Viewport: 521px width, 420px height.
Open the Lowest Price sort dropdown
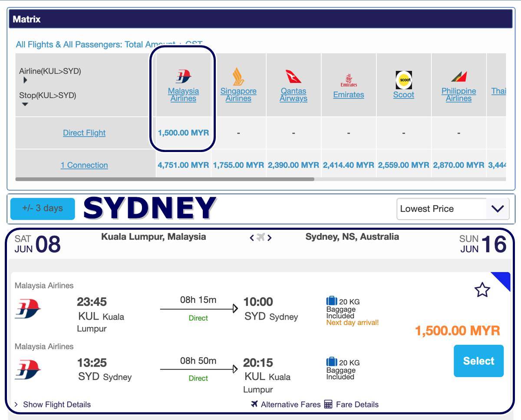(453, 209)
